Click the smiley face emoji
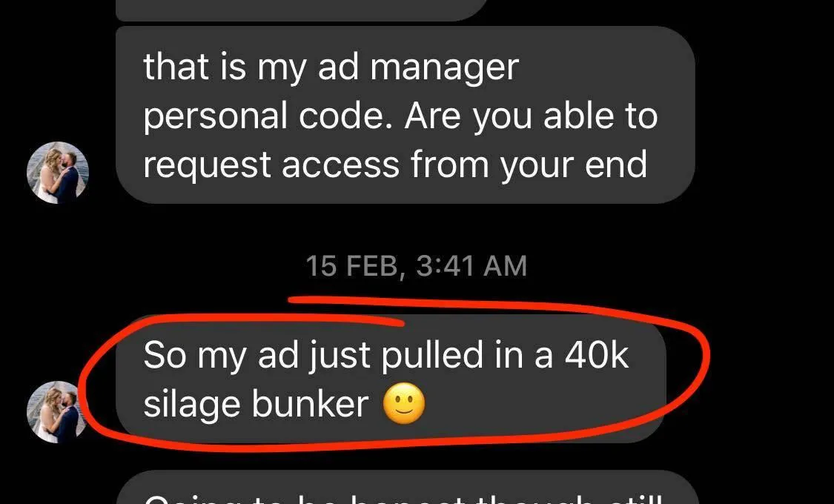 click(404, 404)
